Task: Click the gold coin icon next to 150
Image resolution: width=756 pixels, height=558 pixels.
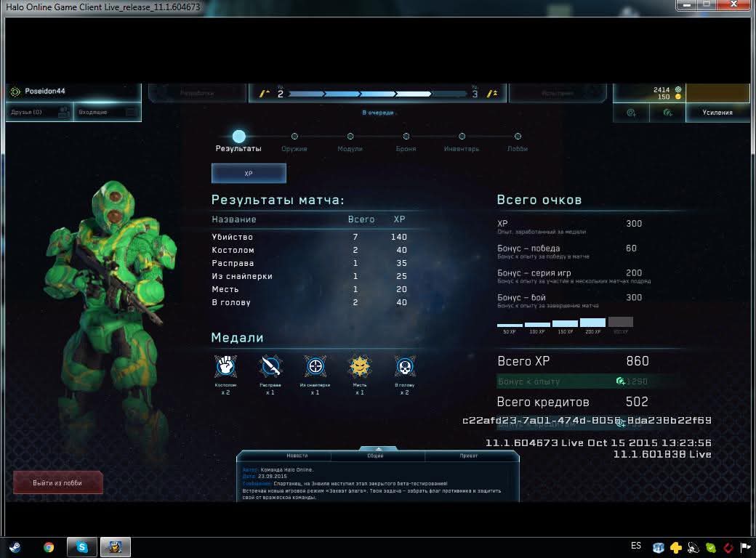Action: tap(678, 97)
